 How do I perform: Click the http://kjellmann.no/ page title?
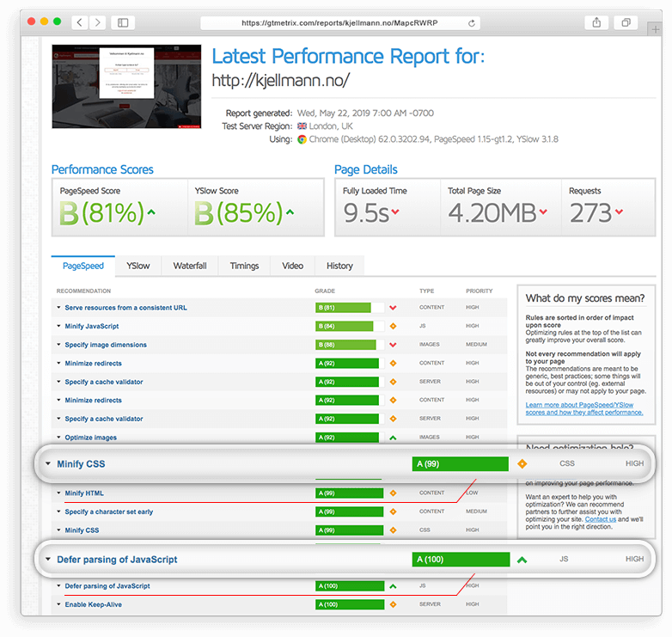click(281, 80)
